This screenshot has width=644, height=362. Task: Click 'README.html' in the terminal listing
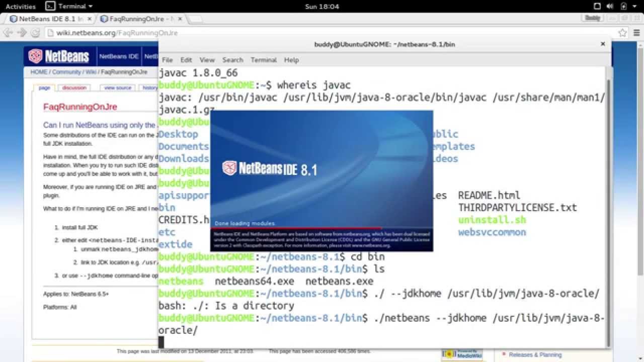(489, 196)
